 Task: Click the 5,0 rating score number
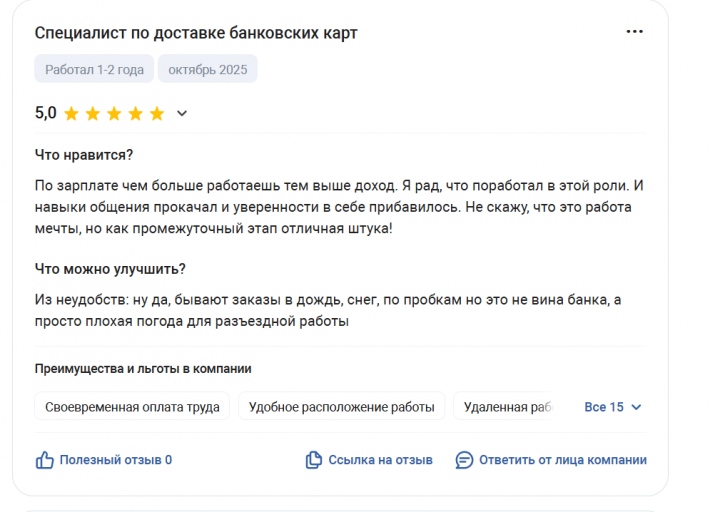coord(45,113)
